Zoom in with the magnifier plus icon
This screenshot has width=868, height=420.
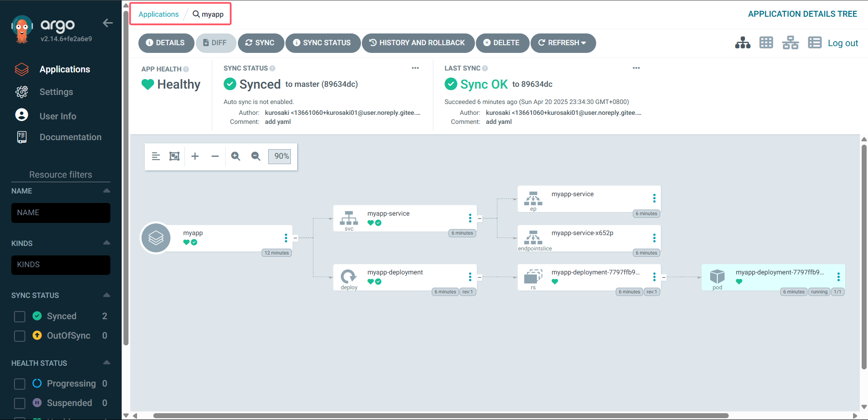(x=236, y=156)
